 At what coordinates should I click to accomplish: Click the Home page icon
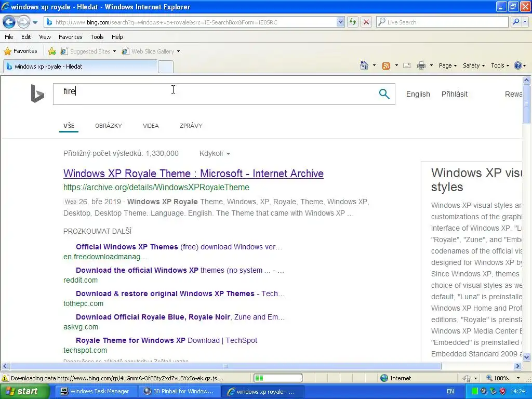pos(364,65)
